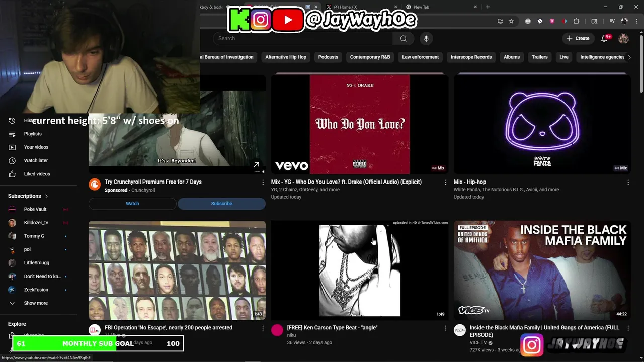Screen dimensions: 644x362
Task: Open the YG x Drake Who Do You Love thumbnail
Action: click(360, 124)
